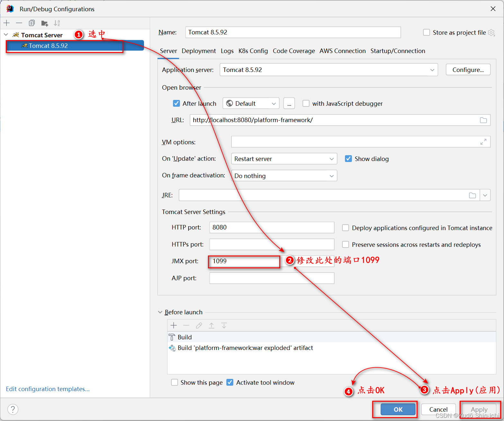This screenshot has width=504, height=421.
Task: Toggle Show dialog checkbox
Action: 348,159
